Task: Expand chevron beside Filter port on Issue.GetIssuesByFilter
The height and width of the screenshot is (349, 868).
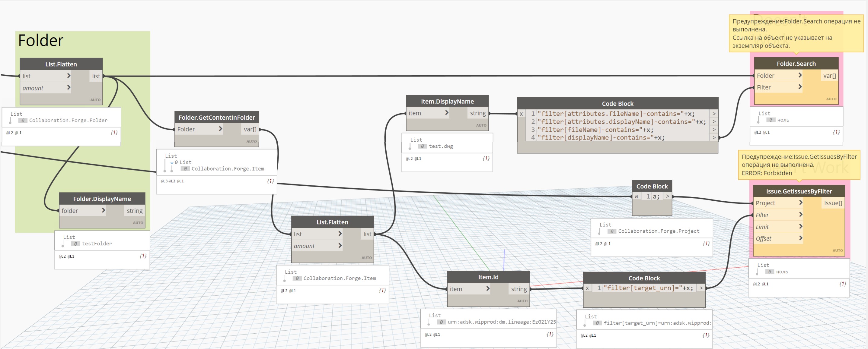Action: coord(801,215)
